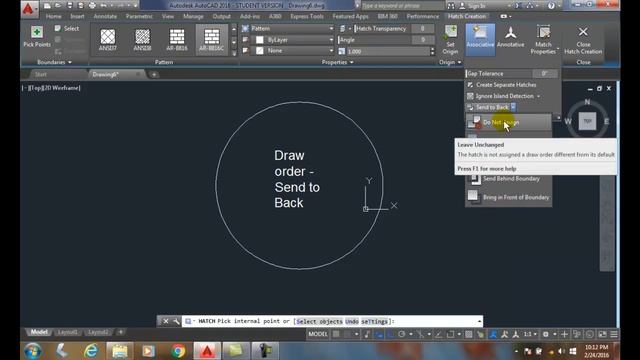Image resolution: width=640 pixels, height=360 pixels.
Task: Click the MODEL status bar button
Action: pos(318,334)
